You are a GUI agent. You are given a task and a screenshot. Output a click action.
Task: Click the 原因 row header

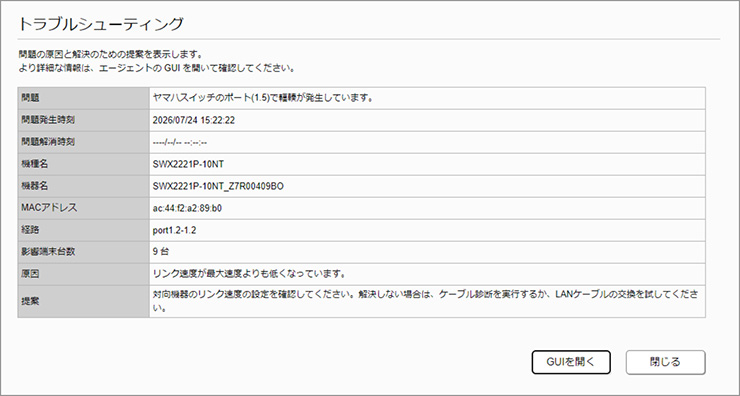point(84,274)
